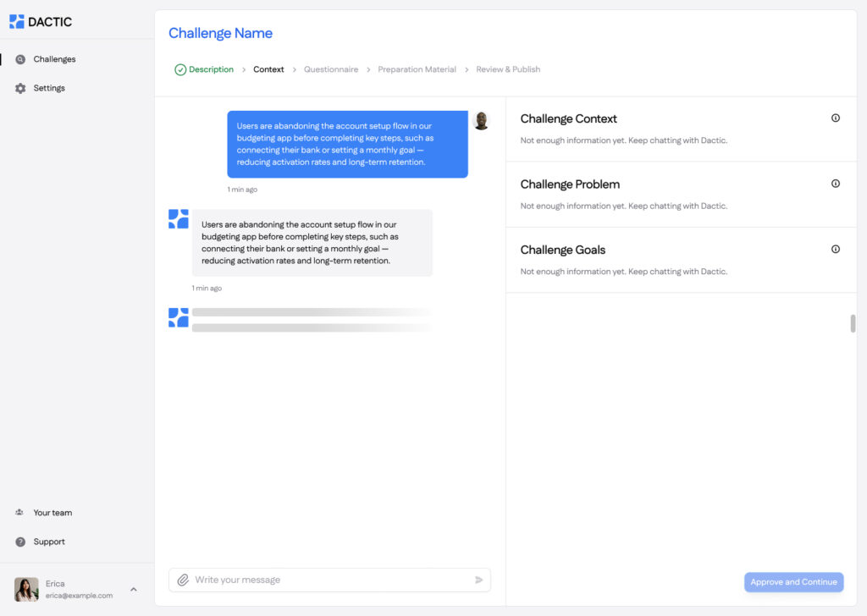Viewport: 867px width, 616px height.
Task: Click the Your team people icon
Action: [x=19, y=513]
